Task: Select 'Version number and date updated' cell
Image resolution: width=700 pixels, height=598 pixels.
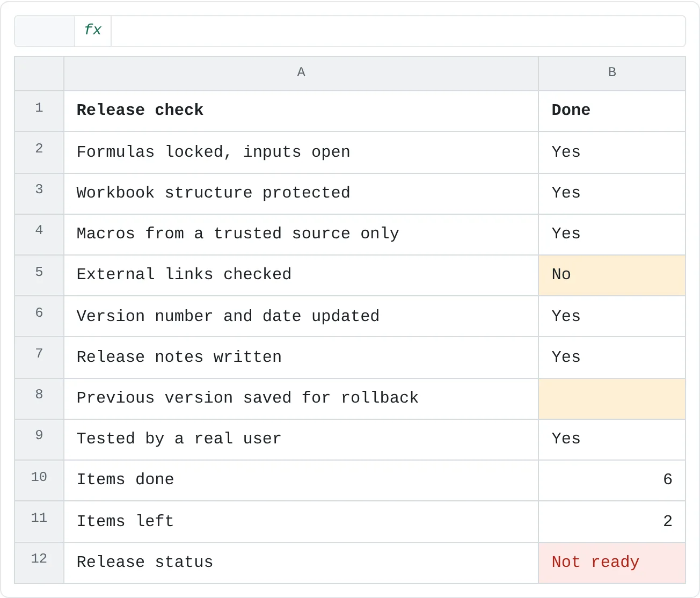Action: pyautogui.click(x=301, y=316)
